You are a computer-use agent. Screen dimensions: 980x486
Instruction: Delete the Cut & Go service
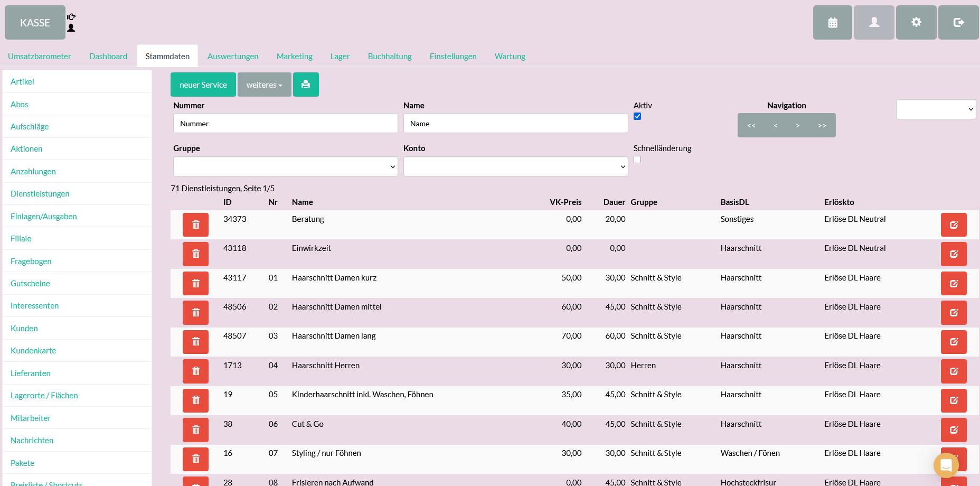[195, 430]
